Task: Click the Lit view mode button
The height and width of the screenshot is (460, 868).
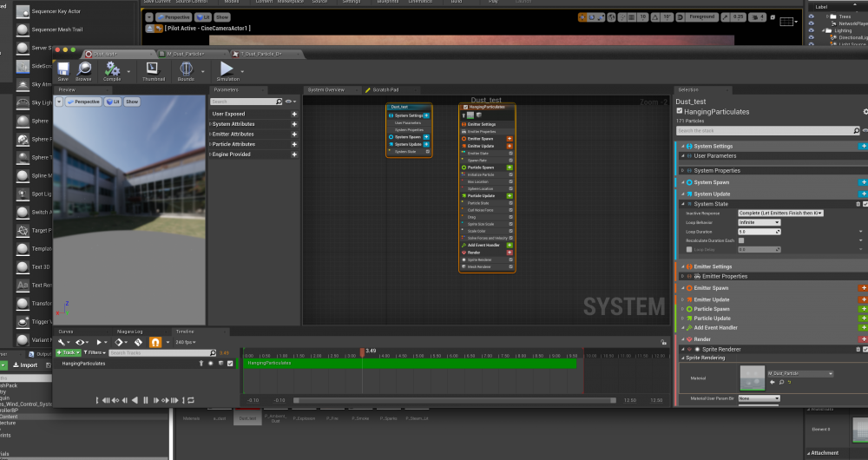Action: [x=111, y=102]
